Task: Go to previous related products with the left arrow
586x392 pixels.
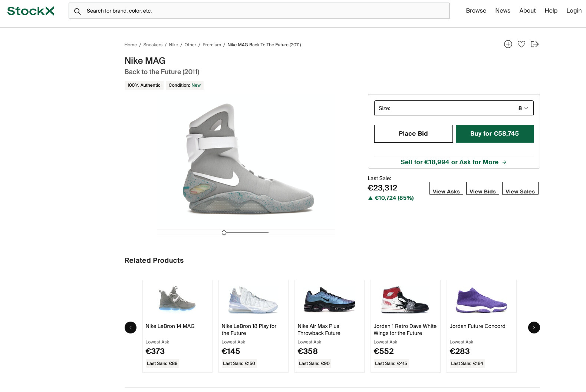Action: (x=131, y=328)
